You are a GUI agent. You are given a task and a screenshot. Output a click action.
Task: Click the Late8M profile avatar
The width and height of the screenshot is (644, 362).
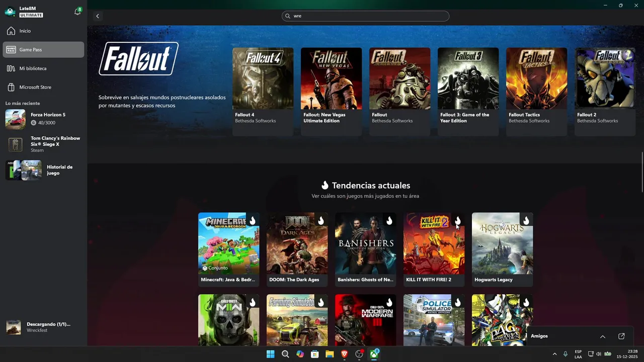[x=10, y=12]
